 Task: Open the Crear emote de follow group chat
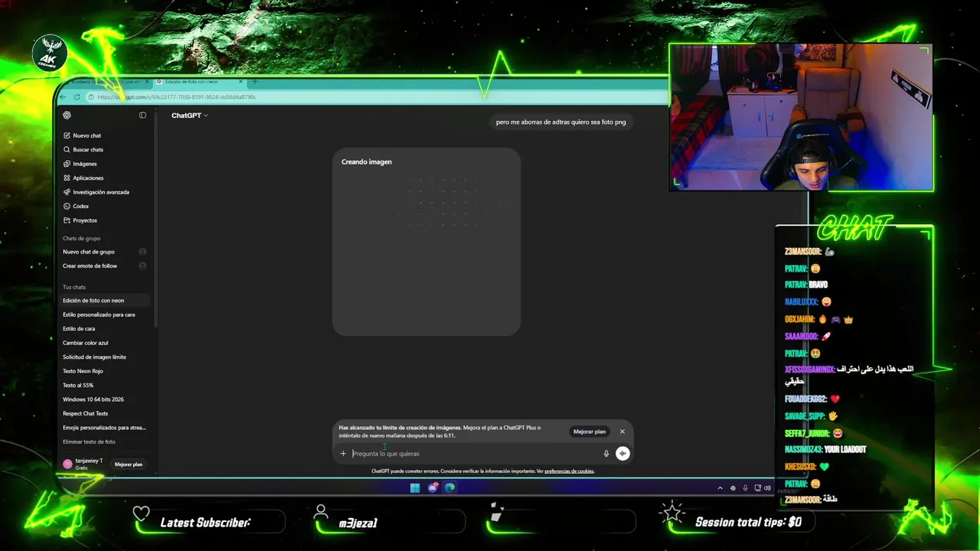[90, 266]
